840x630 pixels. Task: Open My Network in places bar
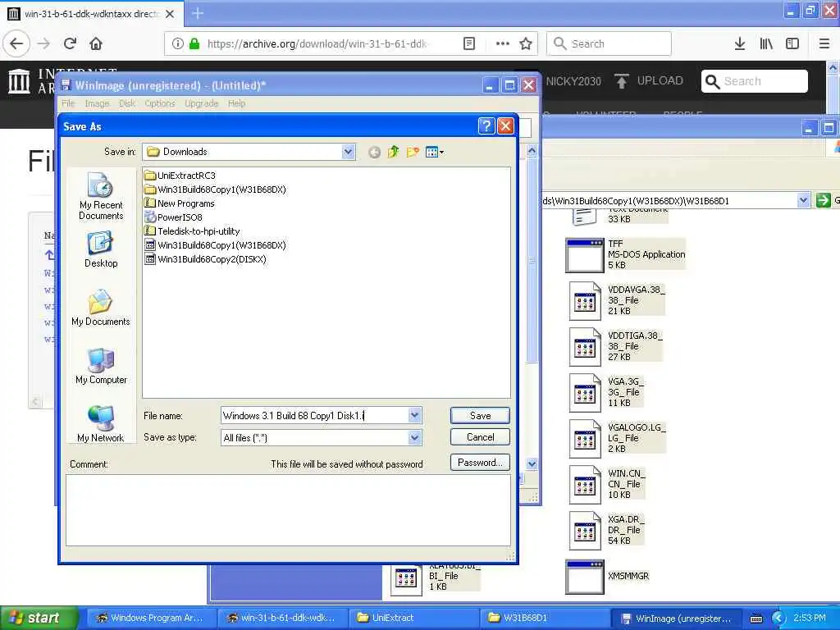(x=101, y=424)
